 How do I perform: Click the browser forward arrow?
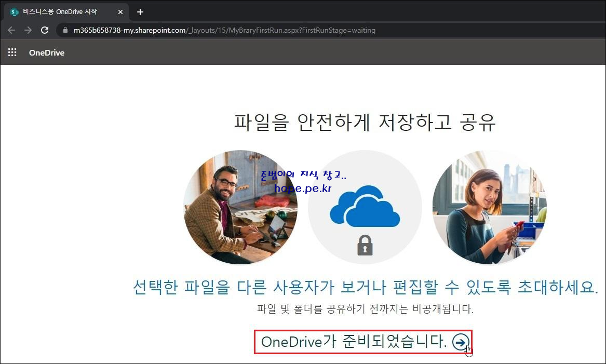[x=28, y=30]
